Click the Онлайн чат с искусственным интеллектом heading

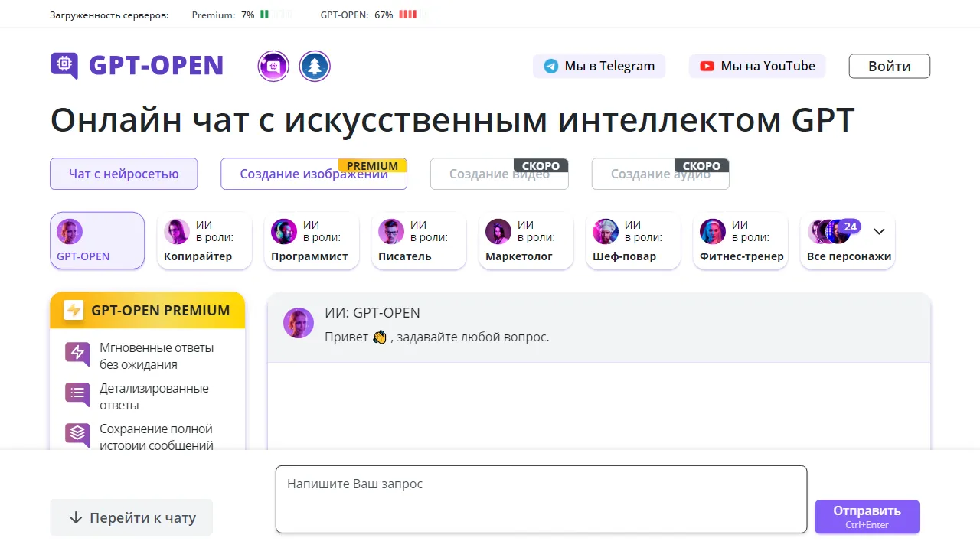(452, 120)
